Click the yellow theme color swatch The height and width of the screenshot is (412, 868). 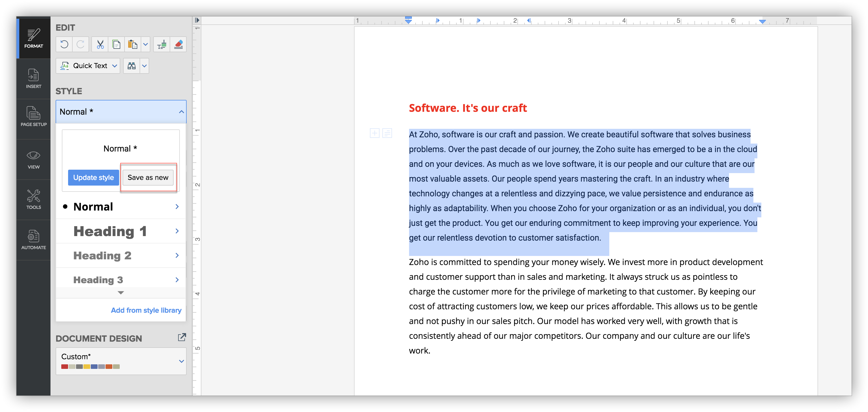pyautogui.click(x=87, y=367)
